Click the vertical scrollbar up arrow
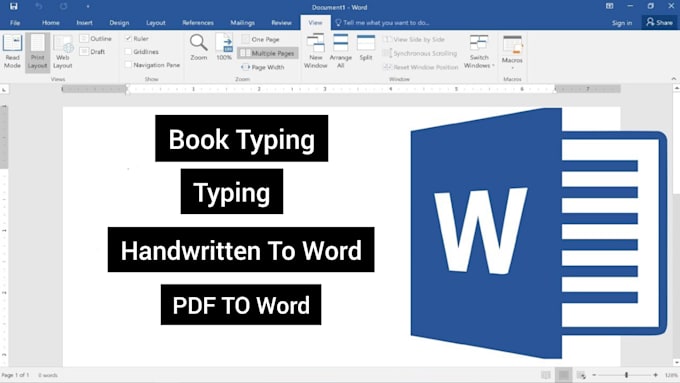This screenshot has width=680, height=383. coord(676,88)
